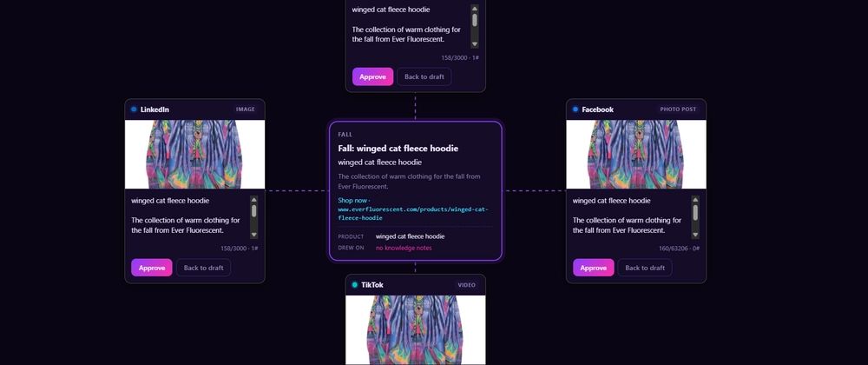Click Facebook scrollbar down arrow
This screenshot has width=868, height=365.
click(x=695, y=235)
